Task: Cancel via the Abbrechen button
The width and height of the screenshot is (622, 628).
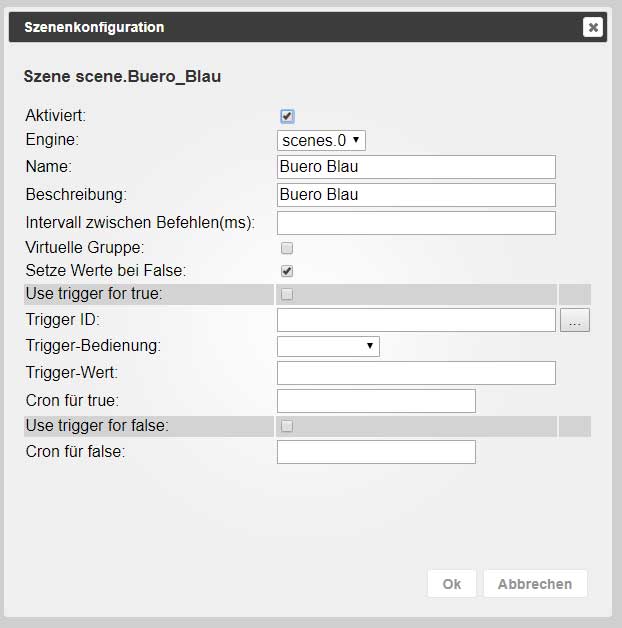Action: [x=535, y=584]
